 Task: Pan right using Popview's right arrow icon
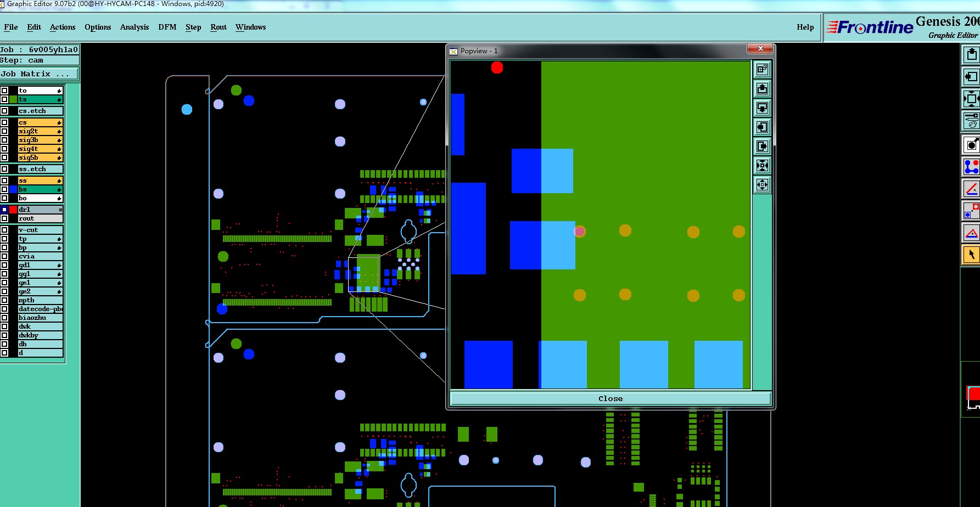[x=762, y=146]
